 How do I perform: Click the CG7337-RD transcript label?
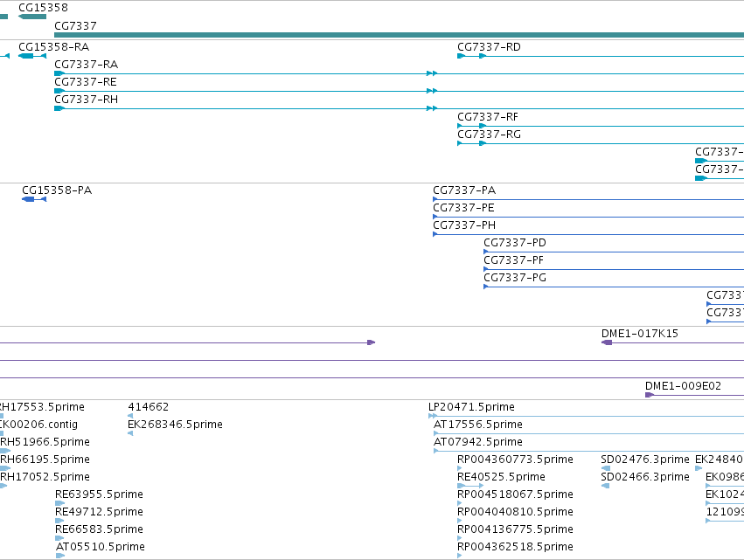coord(489,47)
